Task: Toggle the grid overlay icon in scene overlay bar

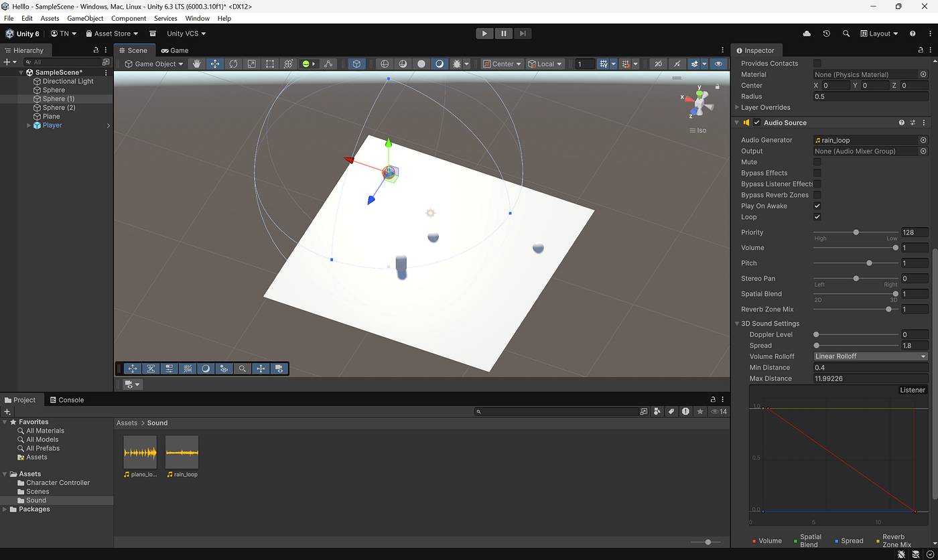Action: click(x=188, y=368)
